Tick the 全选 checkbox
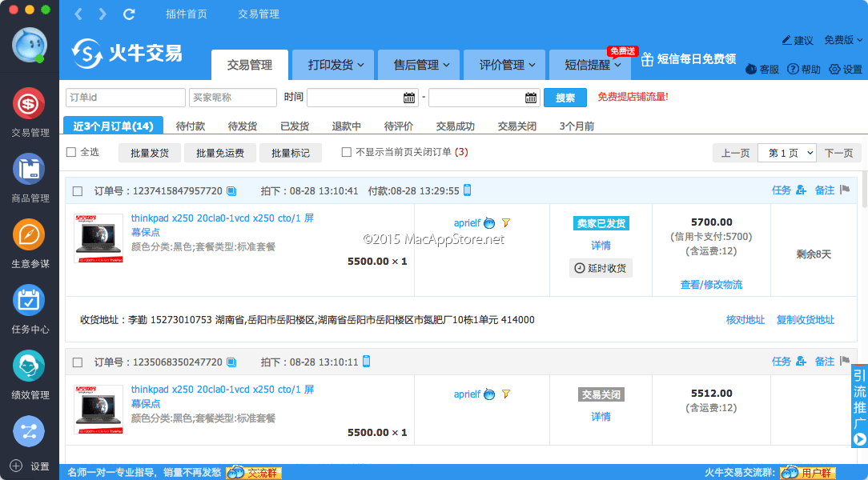The image size is (868, 480). (x=71, y=152)
